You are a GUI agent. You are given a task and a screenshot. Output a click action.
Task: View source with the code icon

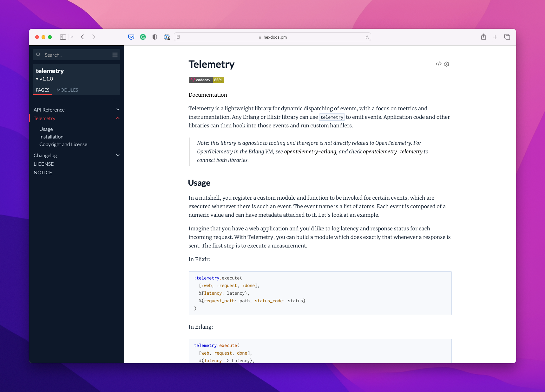pyautogui.click(x=439, y=64)
